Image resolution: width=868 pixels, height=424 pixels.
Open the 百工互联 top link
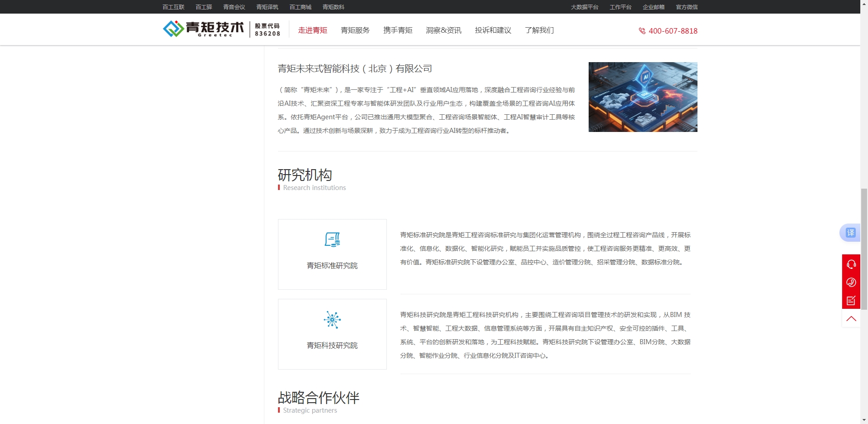(174, 7)
